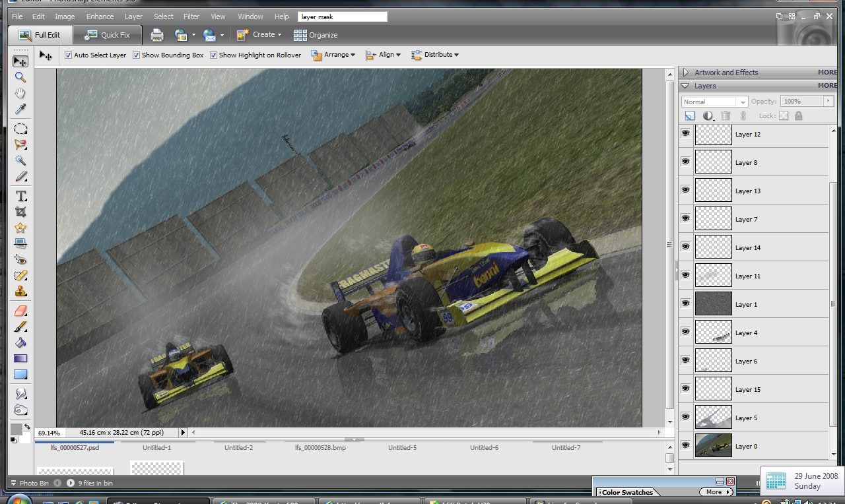Select the Brush tool
The height and width of the screenshot is (504, 845).
20,327
